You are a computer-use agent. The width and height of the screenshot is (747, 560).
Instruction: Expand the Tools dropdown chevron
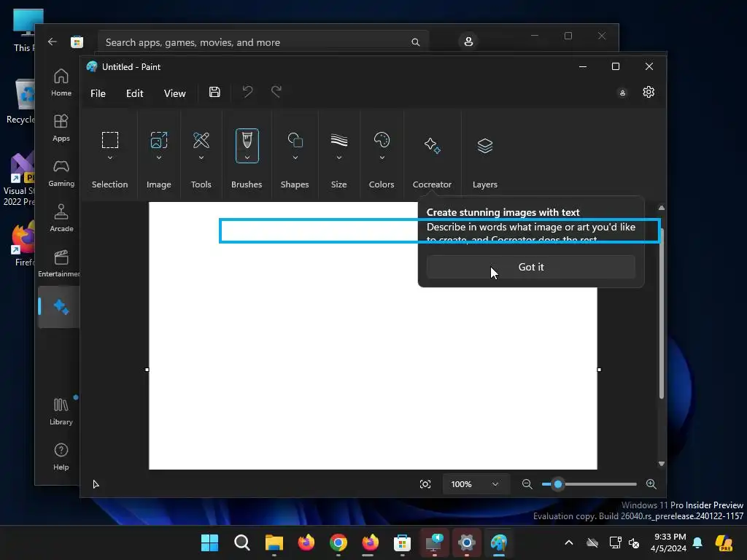point(201,157)
